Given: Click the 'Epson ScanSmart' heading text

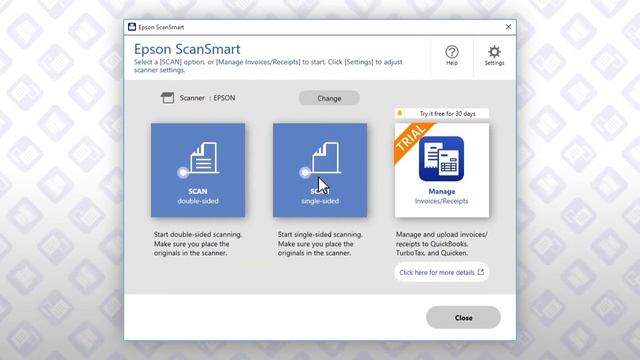Looking at the screenshot, I should tap(187, 49).
